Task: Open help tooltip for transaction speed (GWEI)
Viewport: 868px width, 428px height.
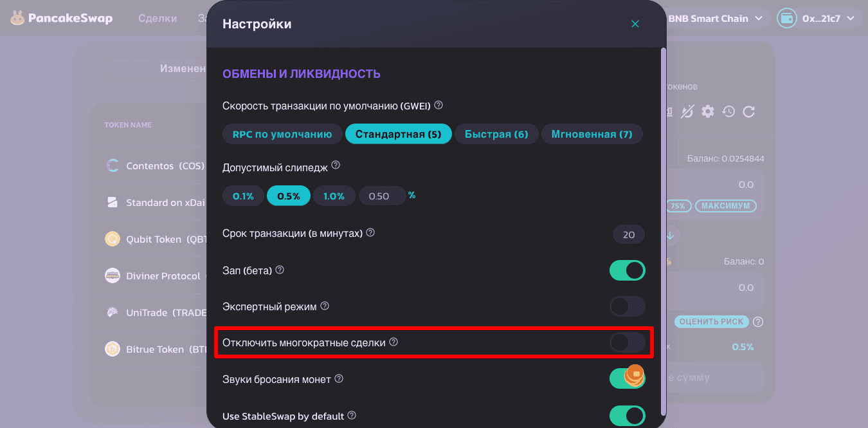Action: (439, 105)
